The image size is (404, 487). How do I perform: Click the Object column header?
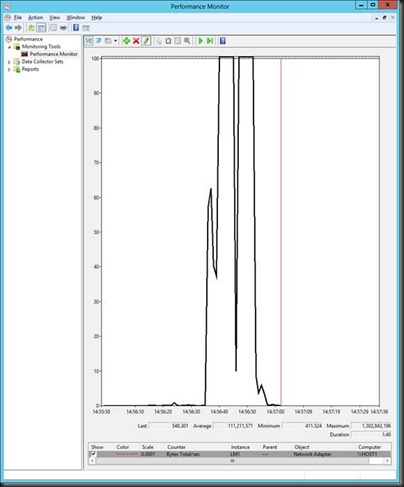coord(302,447)
